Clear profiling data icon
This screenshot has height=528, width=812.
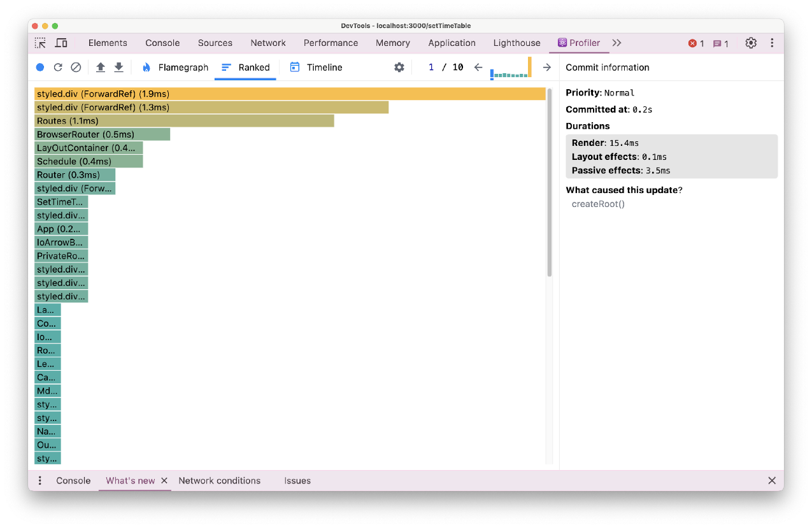(76, 68)
